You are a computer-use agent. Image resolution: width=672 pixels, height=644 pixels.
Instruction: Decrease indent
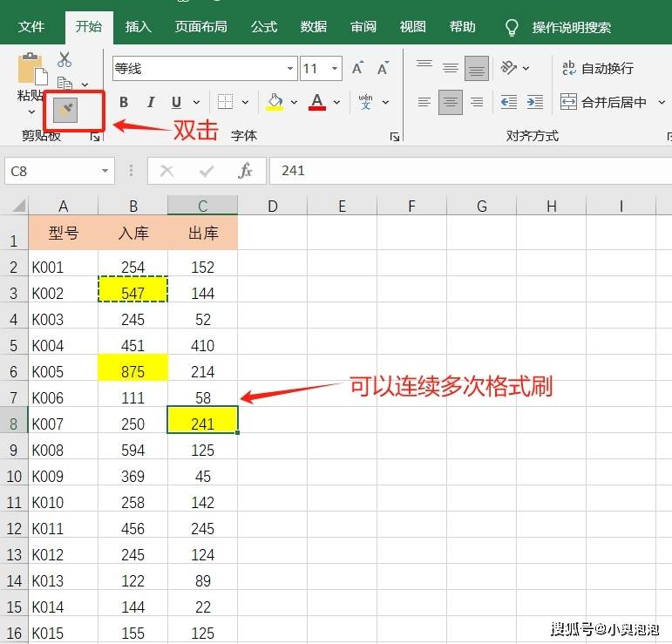(509, 102)
